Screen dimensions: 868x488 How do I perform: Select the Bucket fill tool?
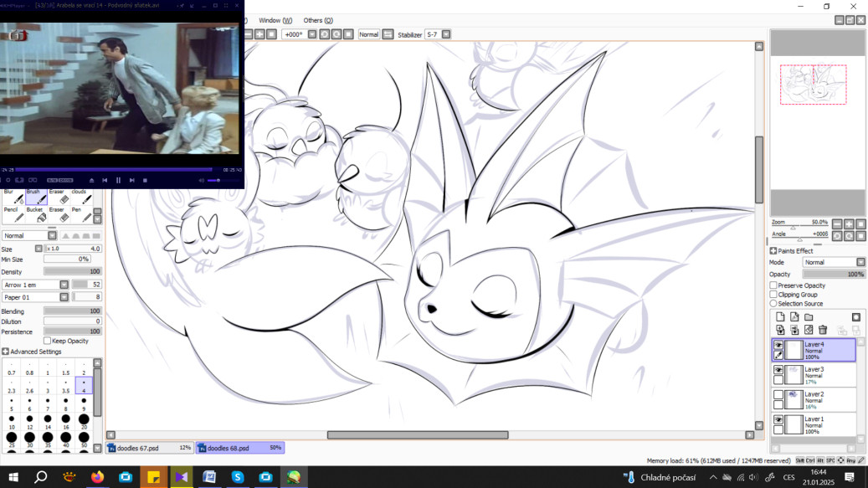coord(36,214)
